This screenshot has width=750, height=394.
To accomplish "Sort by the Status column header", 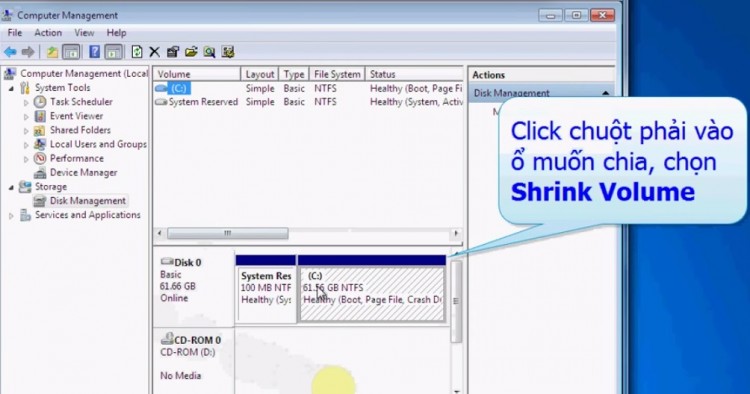I will click(414, 74).
